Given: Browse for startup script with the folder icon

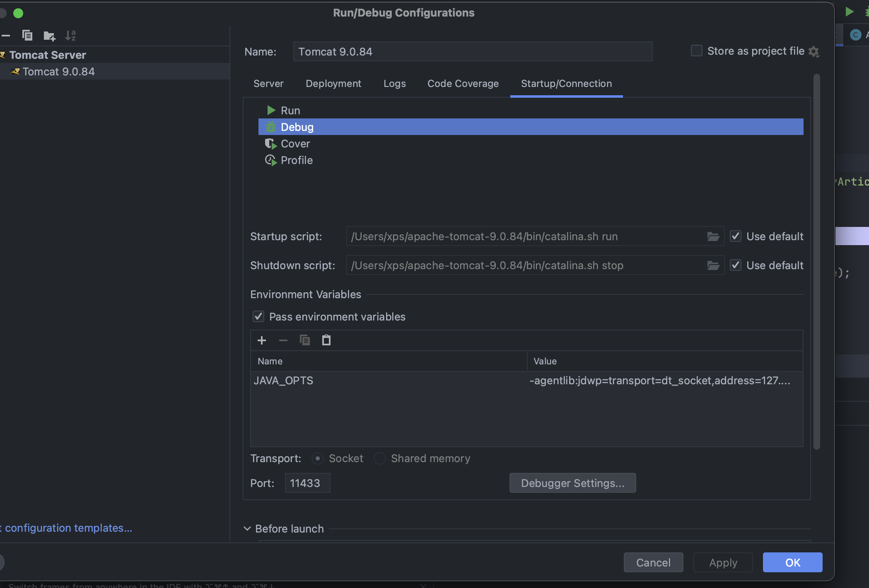Looking at the screenshot, I should click(713, 236).
